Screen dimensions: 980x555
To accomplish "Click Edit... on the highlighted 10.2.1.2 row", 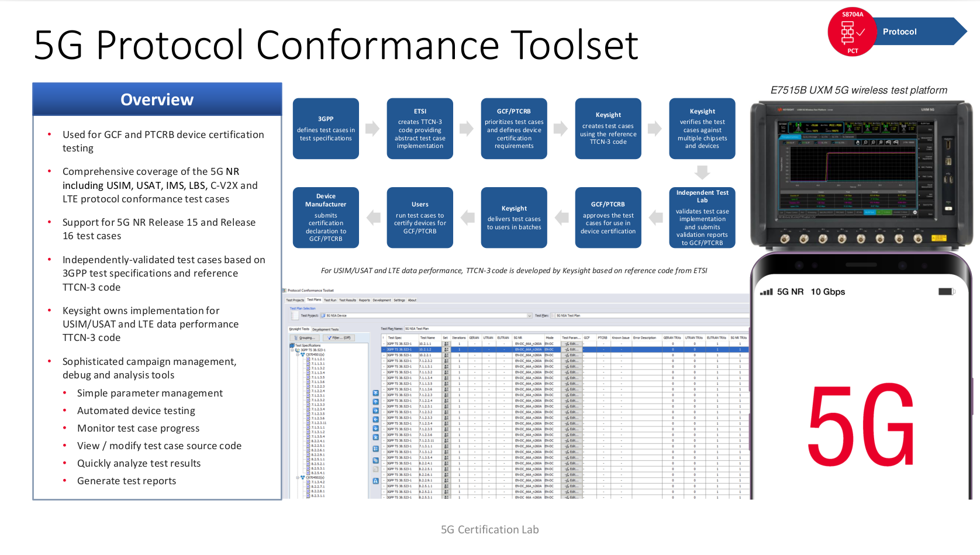I will click(571, 350).
